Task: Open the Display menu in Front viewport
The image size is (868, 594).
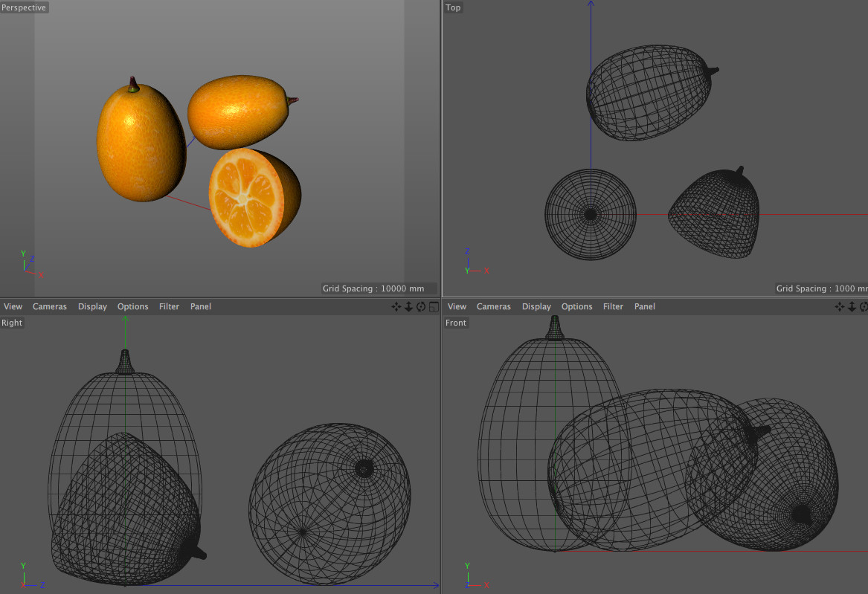Action: click(x=536, y=307)
